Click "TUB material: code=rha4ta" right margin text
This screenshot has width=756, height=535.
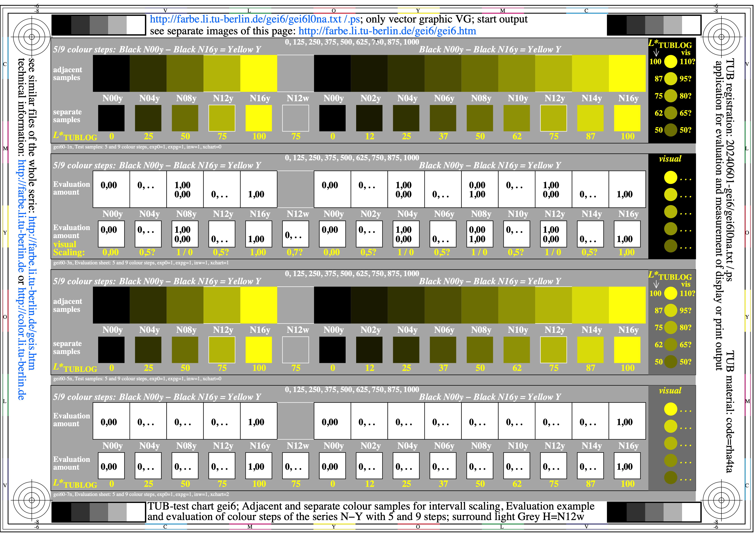click(730, 412)
